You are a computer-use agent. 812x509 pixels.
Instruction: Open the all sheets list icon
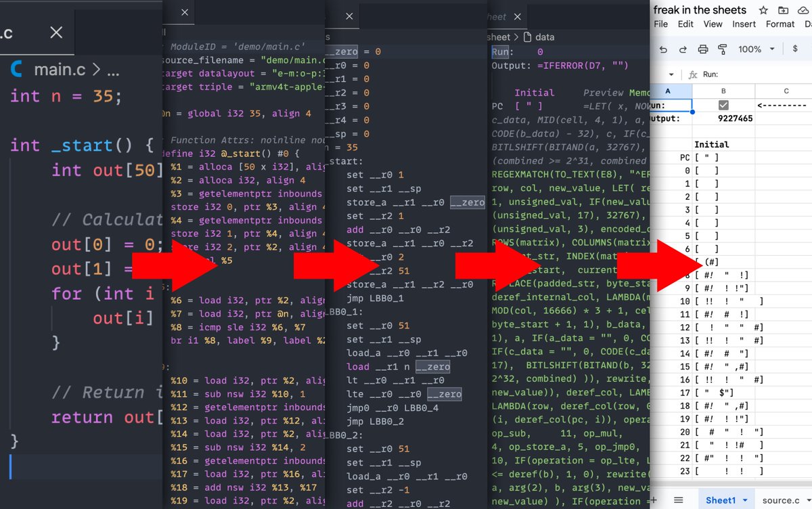coord(680,500)
